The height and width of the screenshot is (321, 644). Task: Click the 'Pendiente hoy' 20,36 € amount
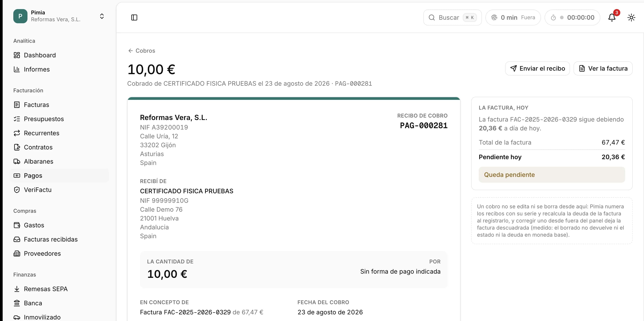[x=613, y=157]
